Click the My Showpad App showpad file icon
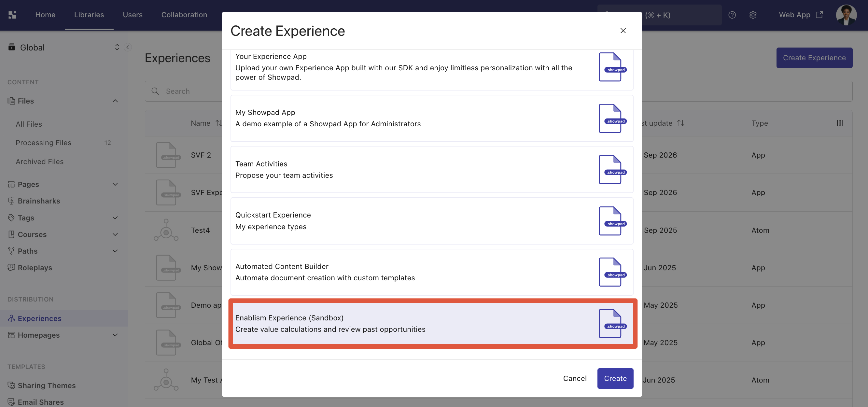 [x=612, y=118]
